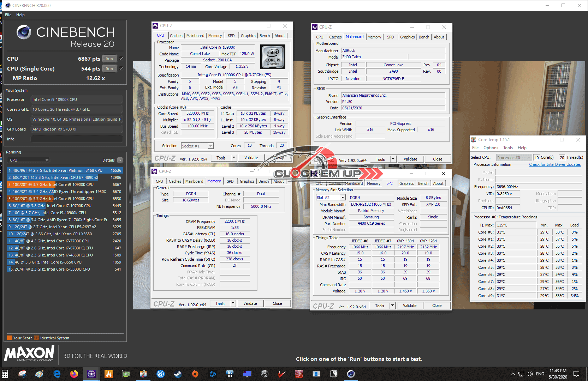Open the Uplay icon in the taskbar
The image size is (588, 381).
[x=160, y=374]
